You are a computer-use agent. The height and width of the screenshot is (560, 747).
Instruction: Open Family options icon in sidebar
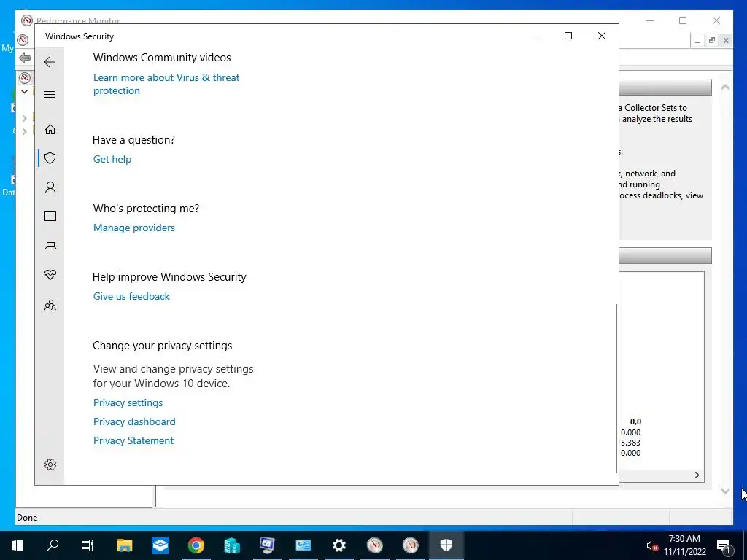(50, 305)
